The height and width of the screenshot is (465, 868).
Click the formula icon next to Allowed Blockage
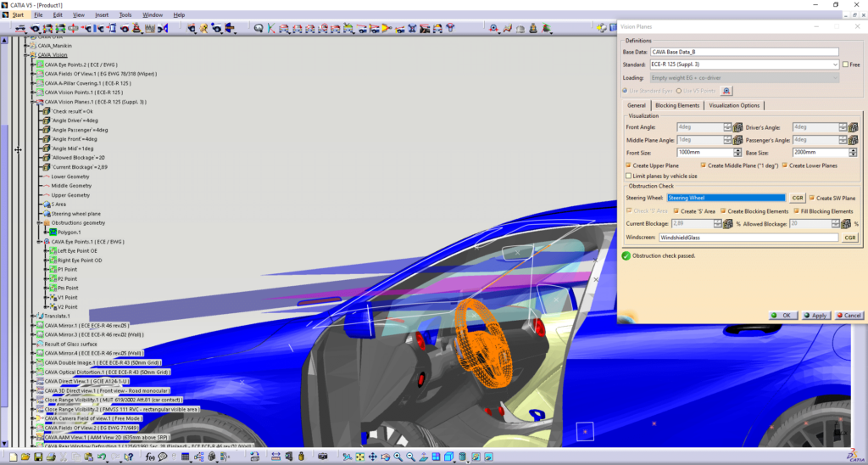coord(847,224)
